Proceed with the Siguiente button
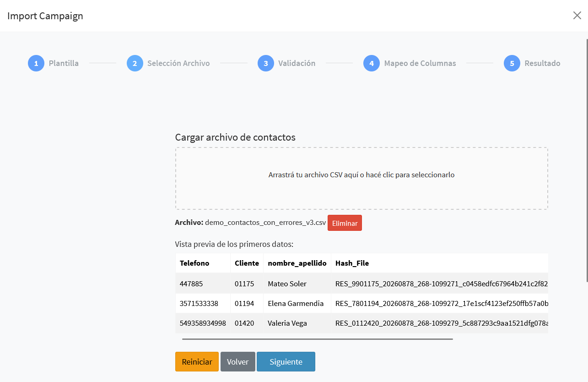This screenshot has width=588, height=382. (286, 361)
